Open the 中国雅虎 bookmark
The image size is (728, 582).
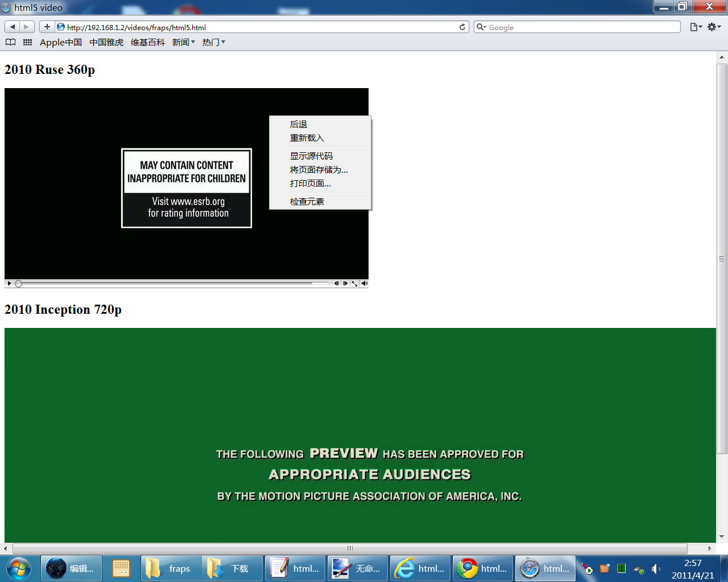point(106,42)
